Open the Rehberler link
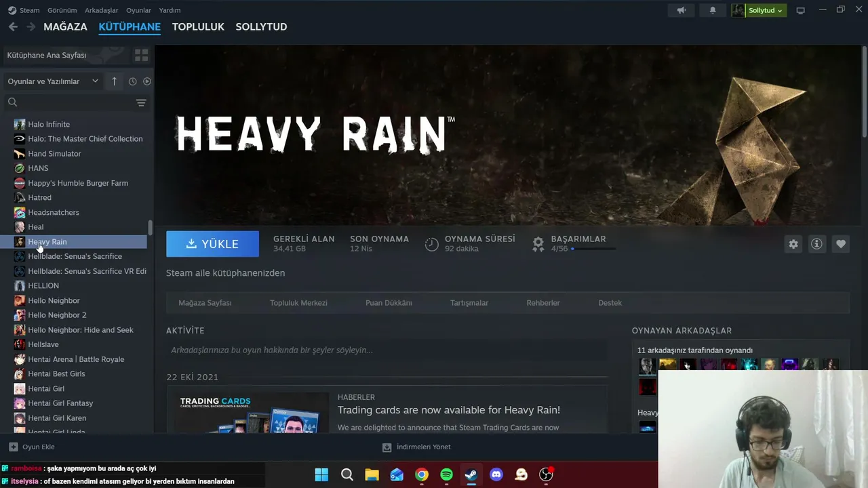The image size is (868, 488). tap(543, 303)
